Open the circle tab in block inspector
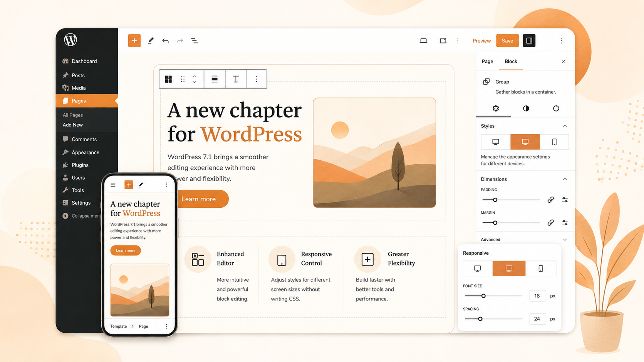The image size is (644, 362). (x=556, y=108)
